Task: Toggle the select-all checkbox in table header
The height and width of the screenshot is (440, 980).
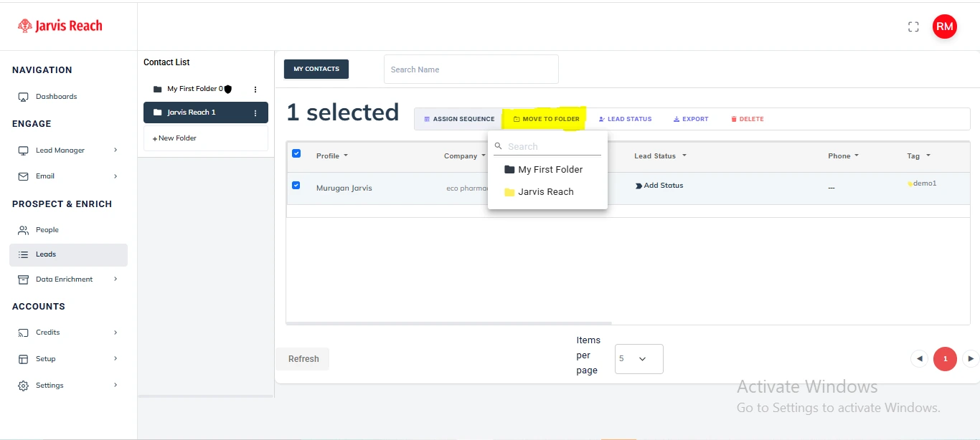Action: click(296, 153)
